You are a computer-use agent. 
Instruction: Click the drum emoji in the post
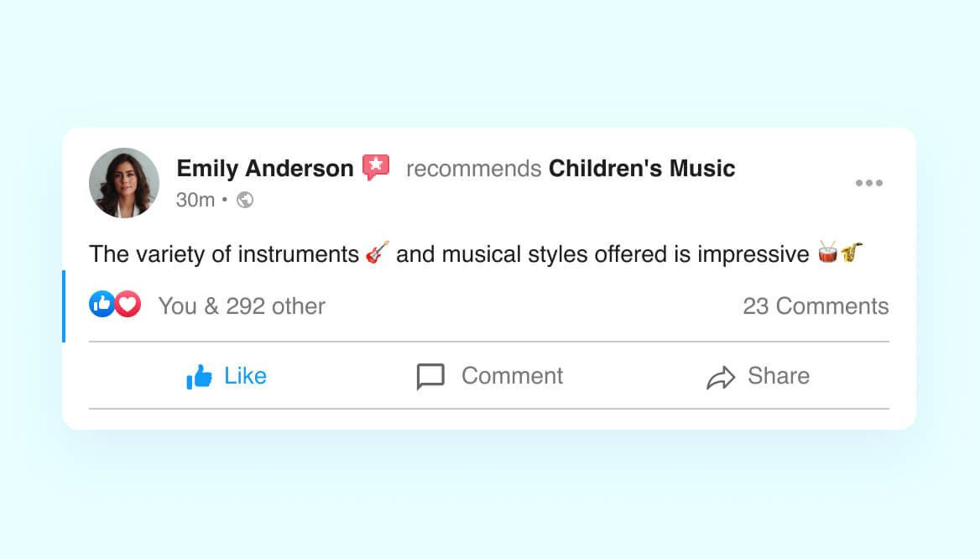[828, 253]
